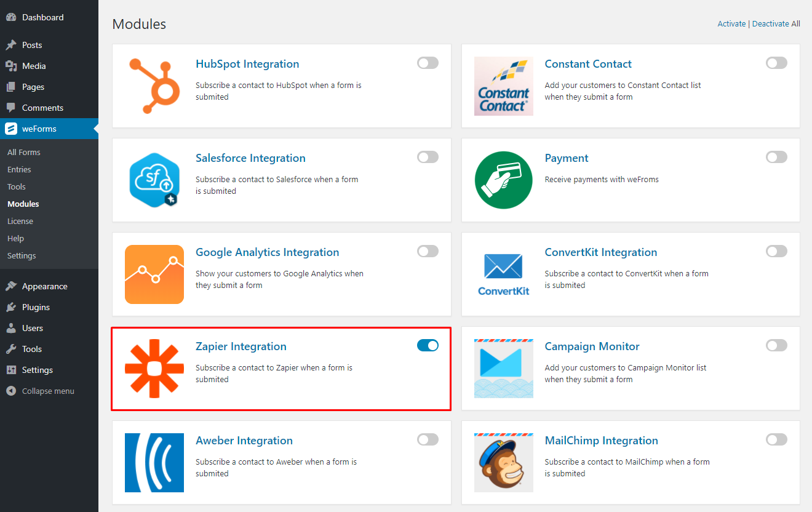
Task: Click the ConvertKit envelope logo
Action: (504, 274)
